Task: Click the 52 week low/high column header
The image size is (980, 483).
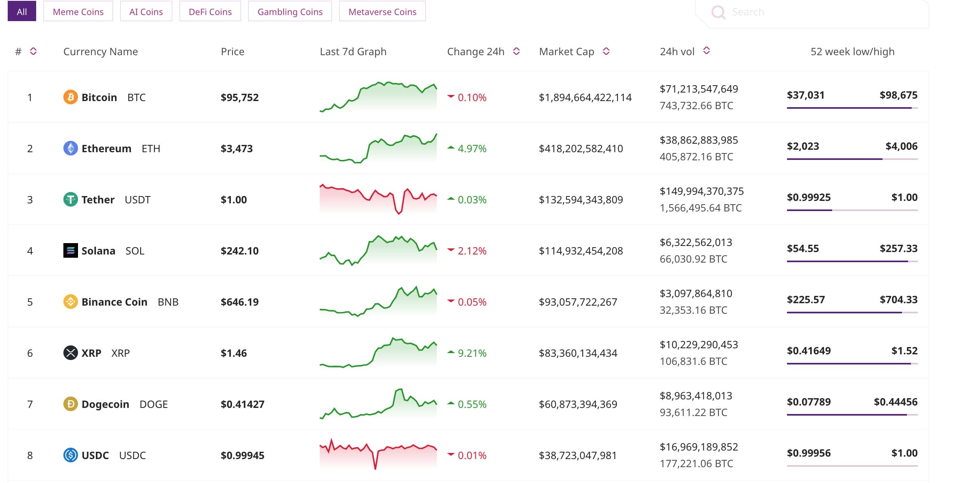Action: [x=852, y=52]
